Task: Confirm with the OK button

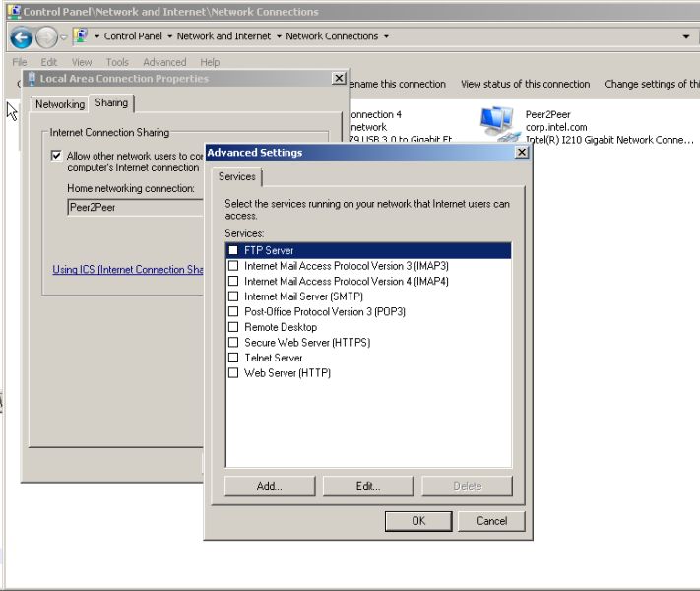Action: (418, 521)
